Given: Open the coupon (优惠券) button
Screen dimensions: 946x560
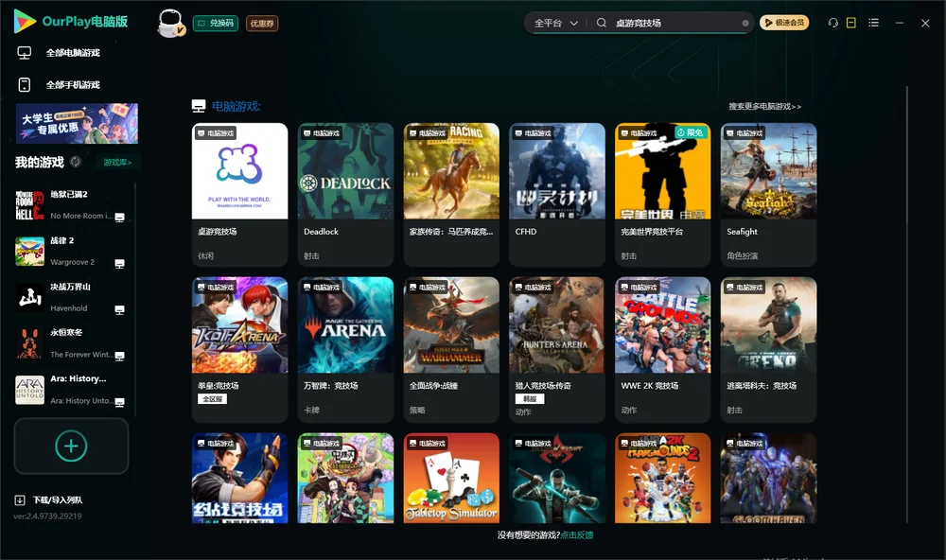Looking at the screenshot, I should pos(262,24).
